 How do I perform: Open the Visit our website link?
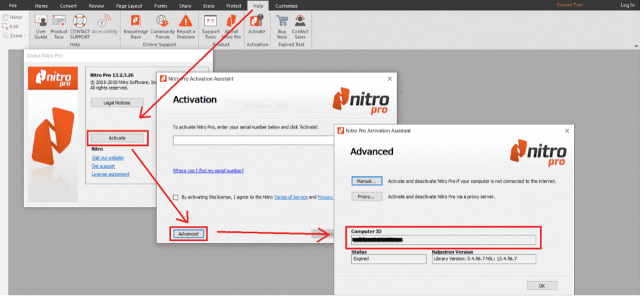click(x=108, y=158)
